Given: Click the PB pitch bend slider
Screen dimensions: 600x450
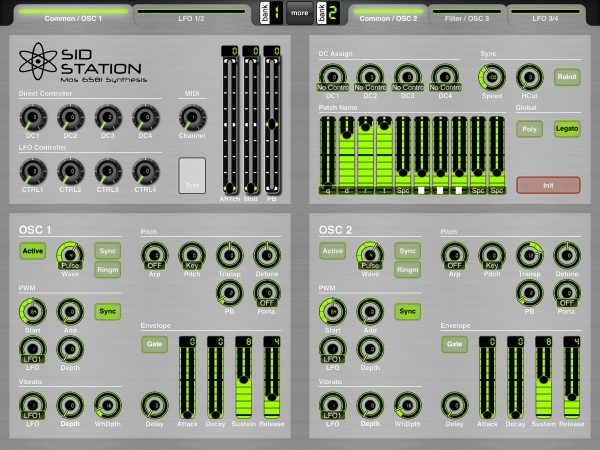Looking at the screenshot, I should pos(272,125).
